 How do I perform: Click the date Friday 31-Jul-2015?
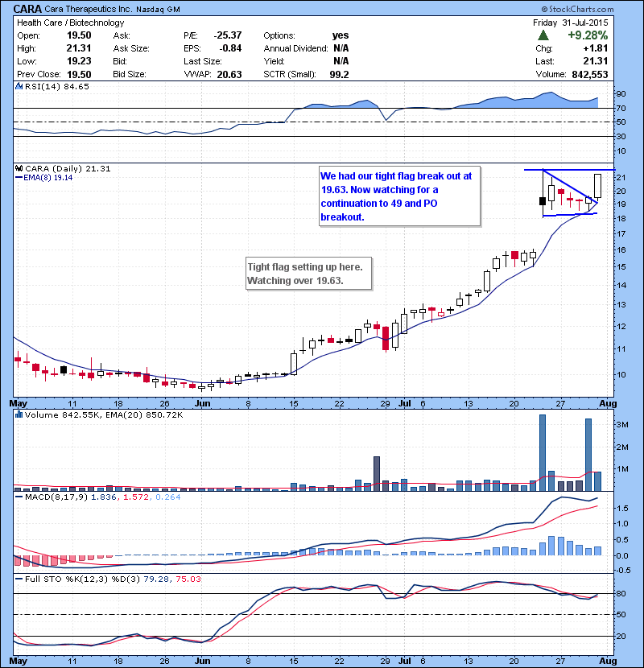pos(570,23)
